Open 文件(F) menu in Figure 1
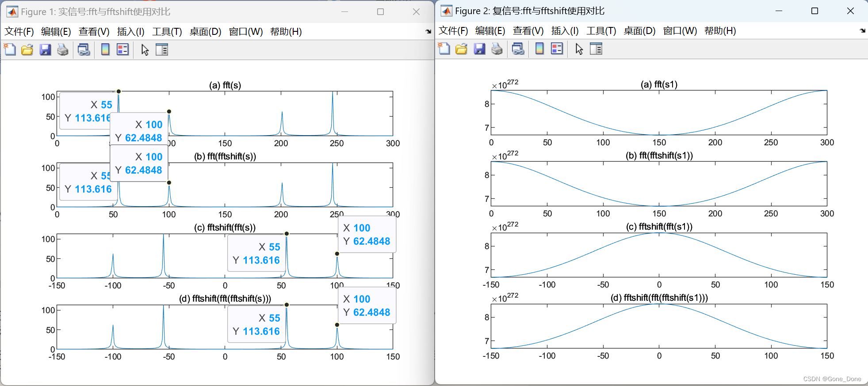Image resolution: width=868 pixels, height=386 pixels. [x=19, y=32]
